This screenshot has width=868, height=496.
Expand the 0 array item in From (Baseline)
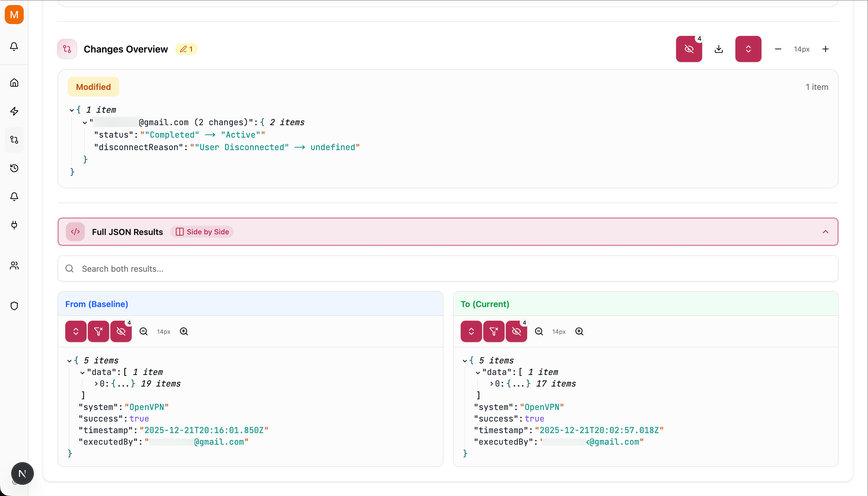click(96, 383)
